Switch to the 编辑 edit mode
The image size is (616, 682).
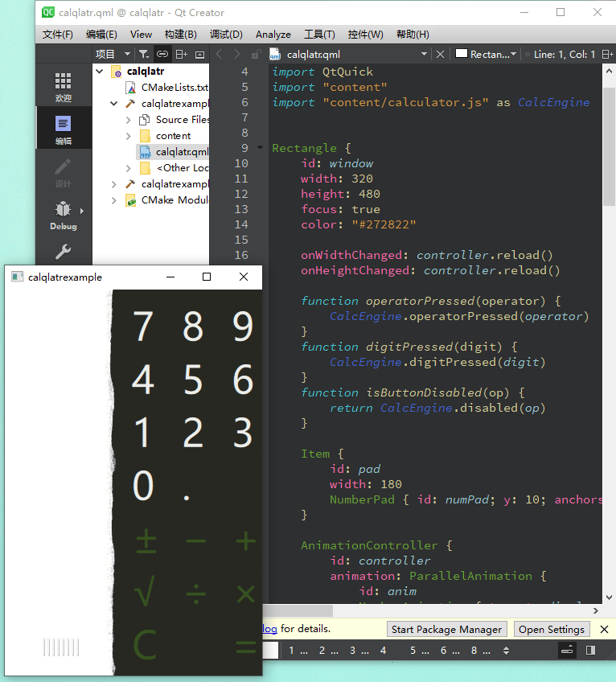tap(64, 129)
